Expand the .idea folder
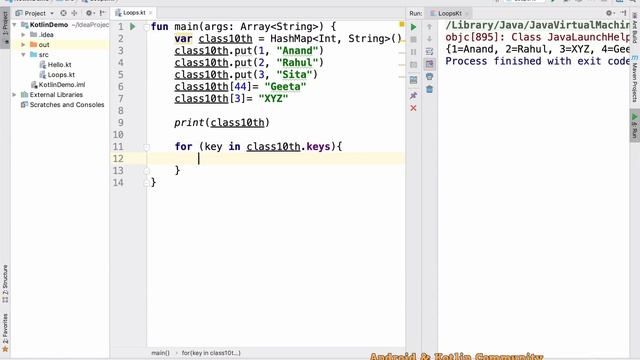640x360 pixels. [23, 35]
